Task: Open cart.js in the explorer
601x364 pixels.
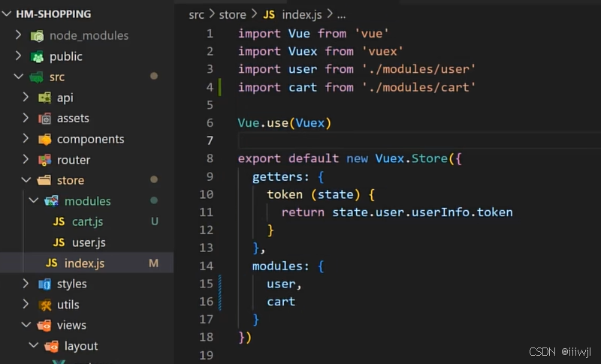Action: [87, 221]
